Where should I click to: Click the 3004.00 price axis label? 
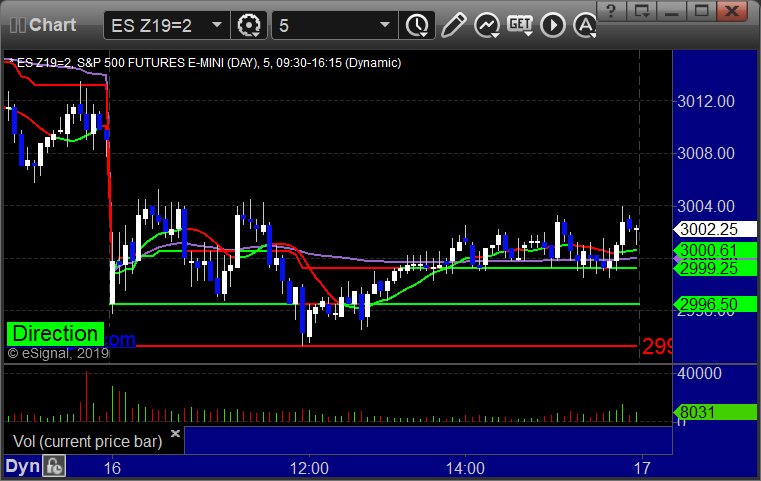706,206
